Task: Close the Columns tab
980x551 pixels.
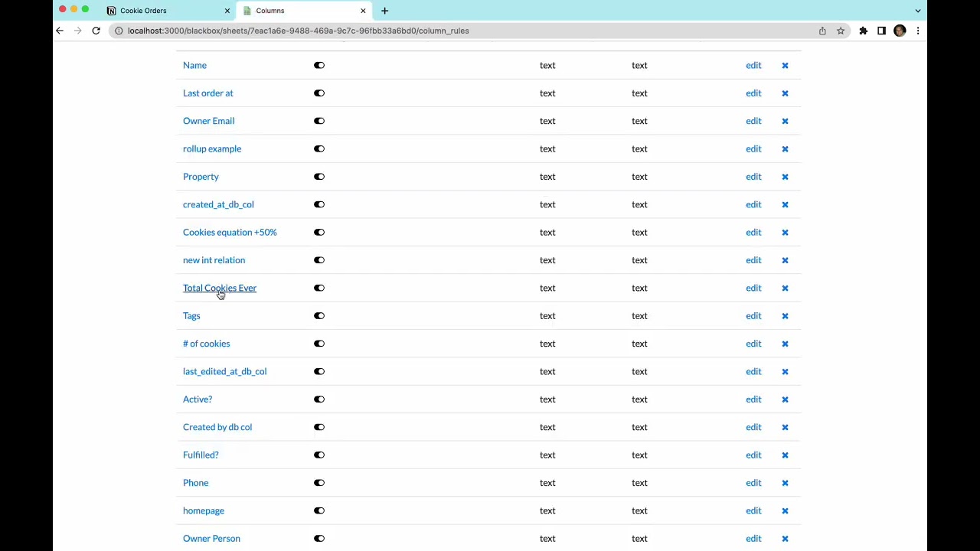Action: (363, 11)
